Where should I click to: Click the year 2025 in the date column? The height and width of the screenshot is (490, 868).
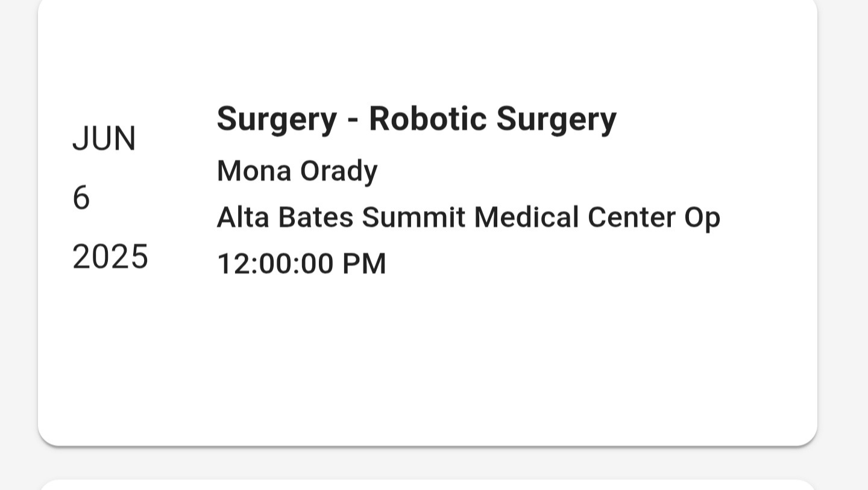coord(110,257)
